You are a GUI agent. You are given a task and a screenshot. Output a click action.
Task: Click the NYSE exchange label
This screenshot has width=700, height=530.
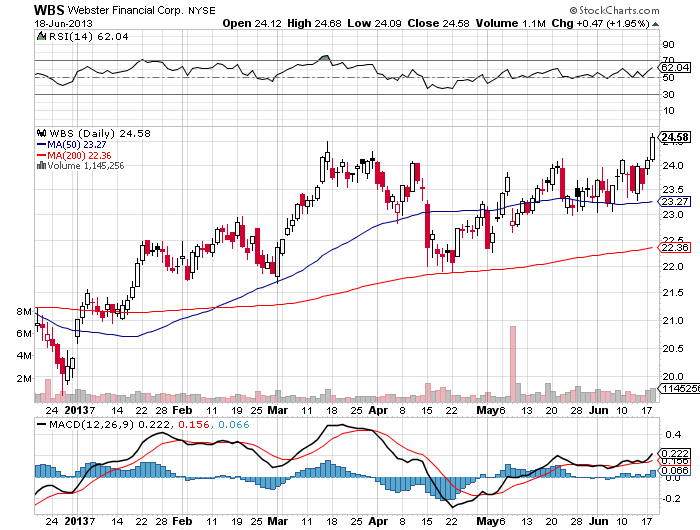click(201, 11)
